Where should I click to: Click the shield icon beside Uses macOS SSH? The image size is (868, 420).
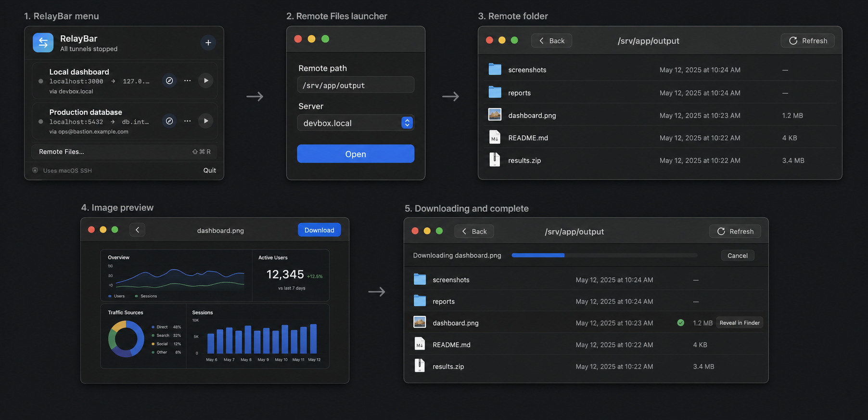[35, 170]
